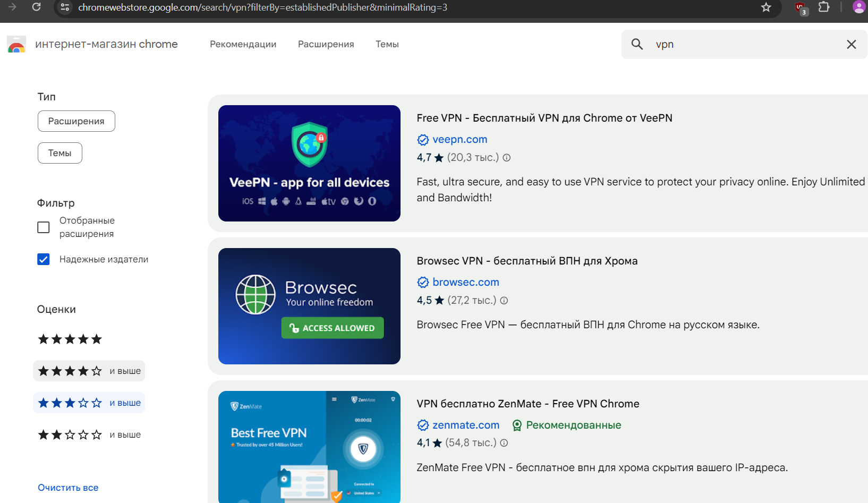
Task: Open rating info icon for Browsec VPN
Action: click(504, 301)
